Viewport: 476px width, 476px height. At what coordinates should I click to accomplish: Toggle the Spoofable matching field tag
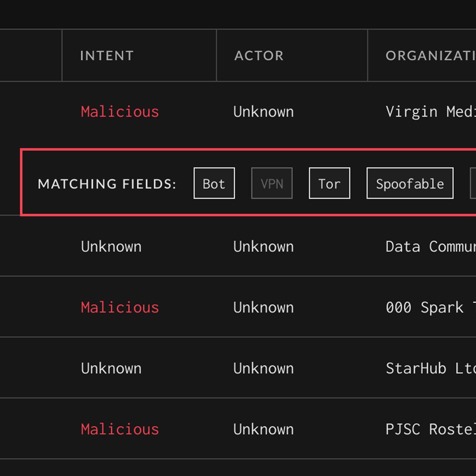click(x=410, y=183)
